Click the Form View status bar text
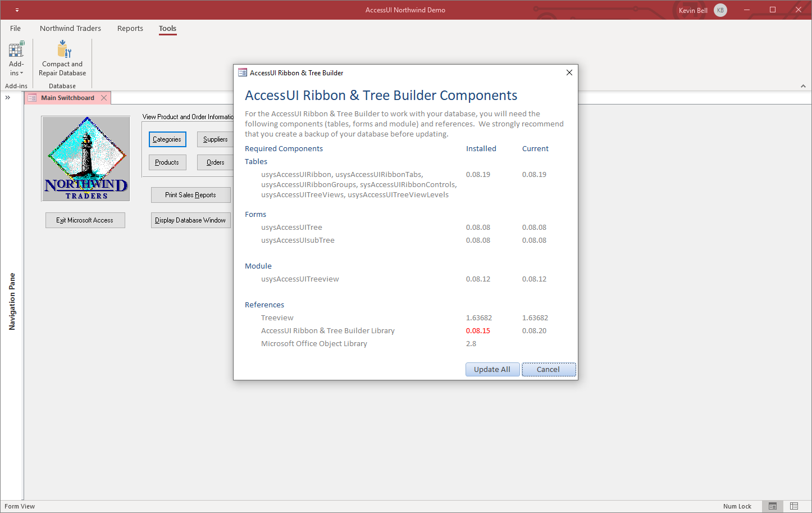 pyautogui.click(x=20, y=506)
